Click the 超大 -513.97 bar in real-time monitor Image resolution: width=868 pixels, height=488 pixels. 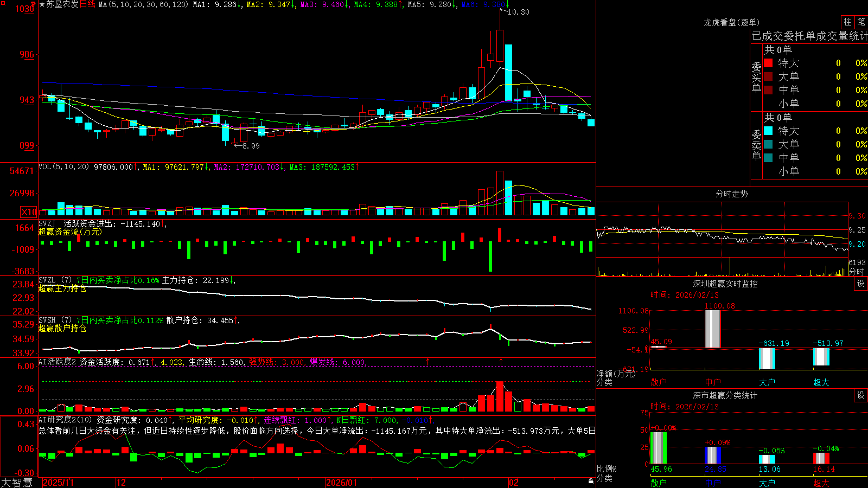point(821,356)
